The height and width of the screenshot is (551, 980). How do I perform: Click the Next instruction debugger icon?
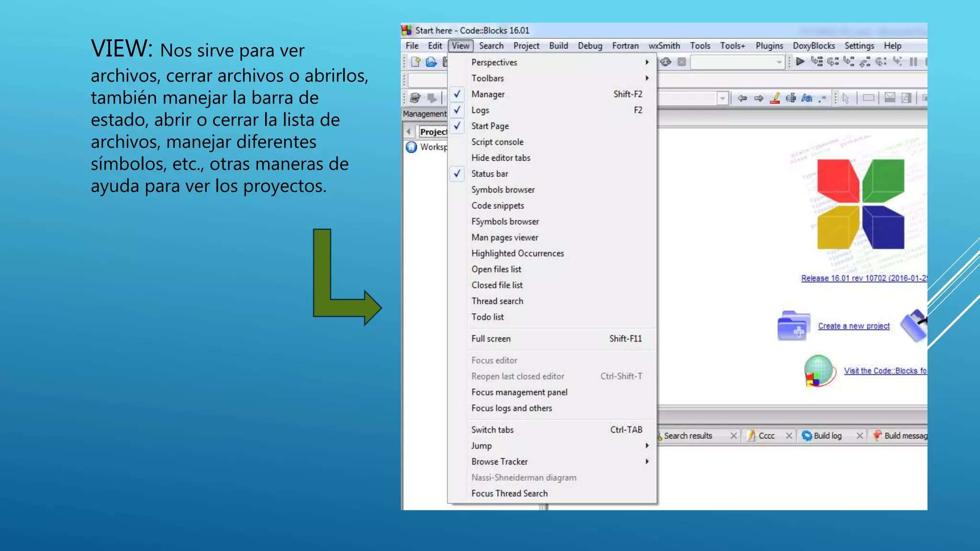pos(881,62)
